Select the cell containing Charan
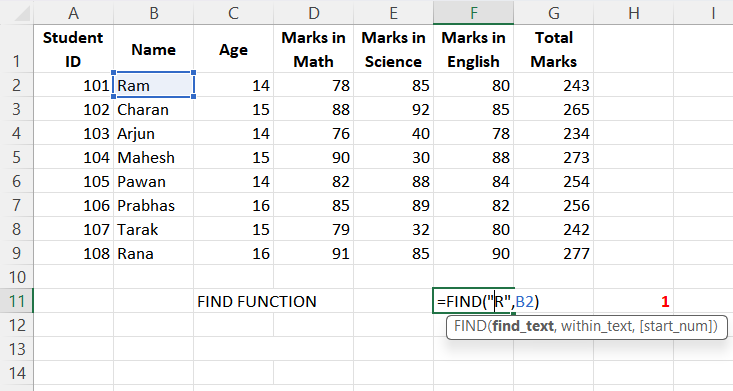Image resolution: width=733 pixels, height=391 pixels. 153,109
